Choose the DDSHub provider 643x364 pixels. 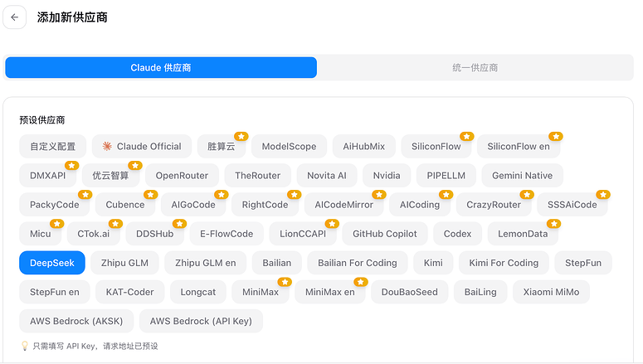155,234
